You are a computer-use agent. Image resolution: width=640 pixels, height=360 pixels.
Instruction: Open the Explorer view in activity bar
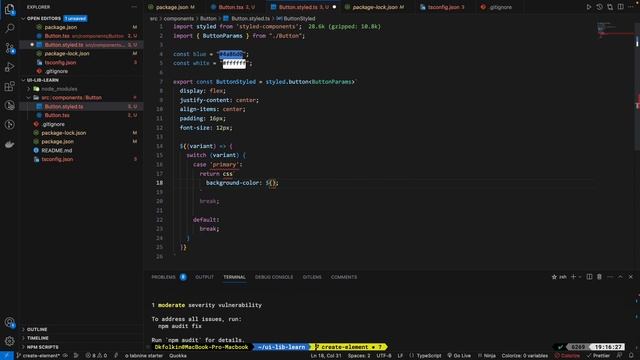click(9, 9)
